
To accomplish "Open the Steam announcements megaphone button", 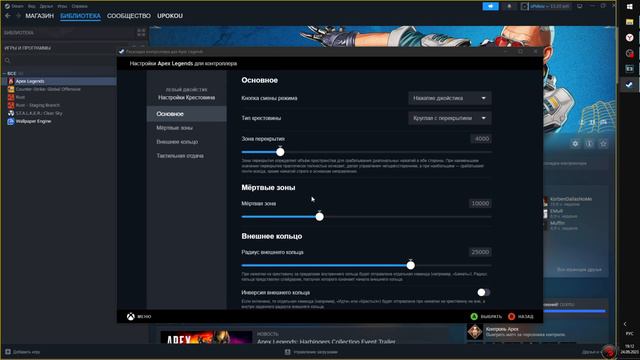I will (490, 6).
